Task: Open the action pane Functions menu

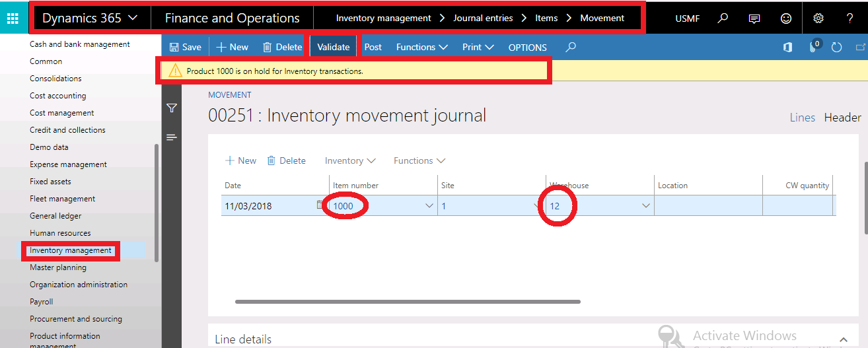Action: click(x=422, y=47)
